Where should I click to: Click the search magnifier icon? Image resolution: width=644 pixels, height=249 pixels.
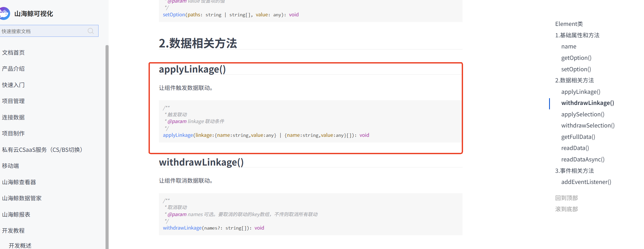(x=90, y=31)
